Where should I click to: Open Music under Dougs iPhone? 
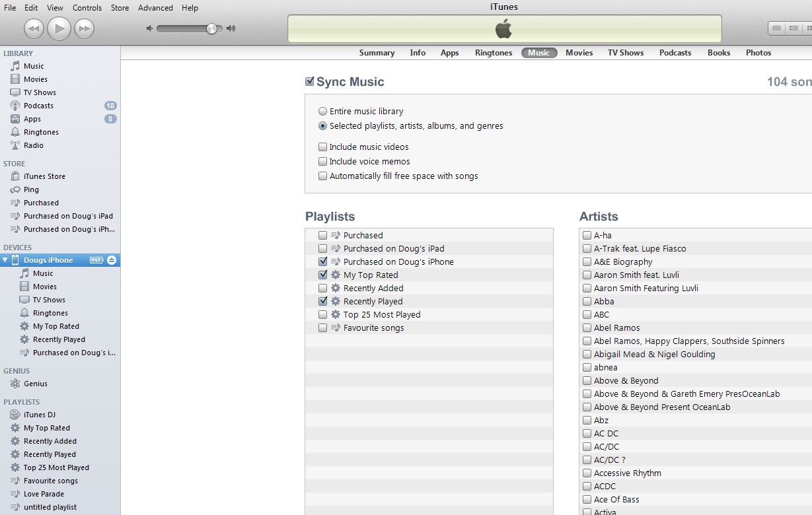click(x=43, y=273)
